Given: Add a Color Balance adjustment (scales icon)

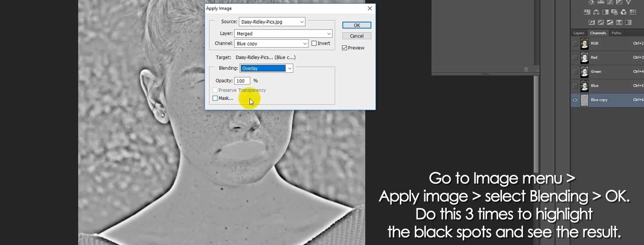Looking at the screenshot, I should pos(596,12).
